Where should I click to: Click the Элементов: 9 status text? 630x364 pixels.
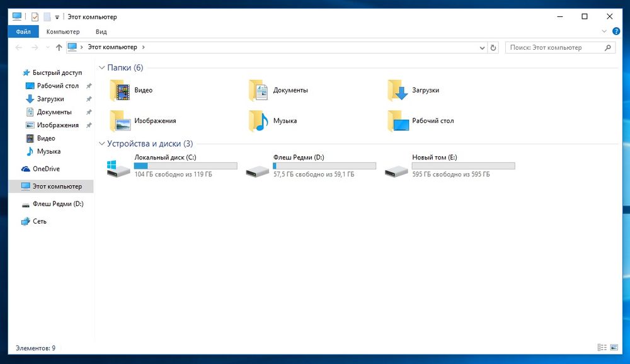pyautogui.click(x=35, y=348)
